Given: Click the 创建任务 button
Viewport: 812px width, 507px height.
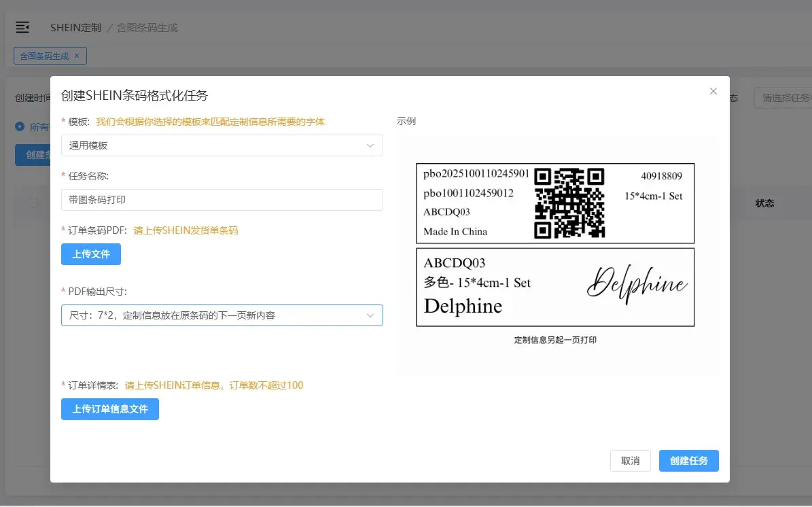Looking at the screenshot, I should point(689,461).
